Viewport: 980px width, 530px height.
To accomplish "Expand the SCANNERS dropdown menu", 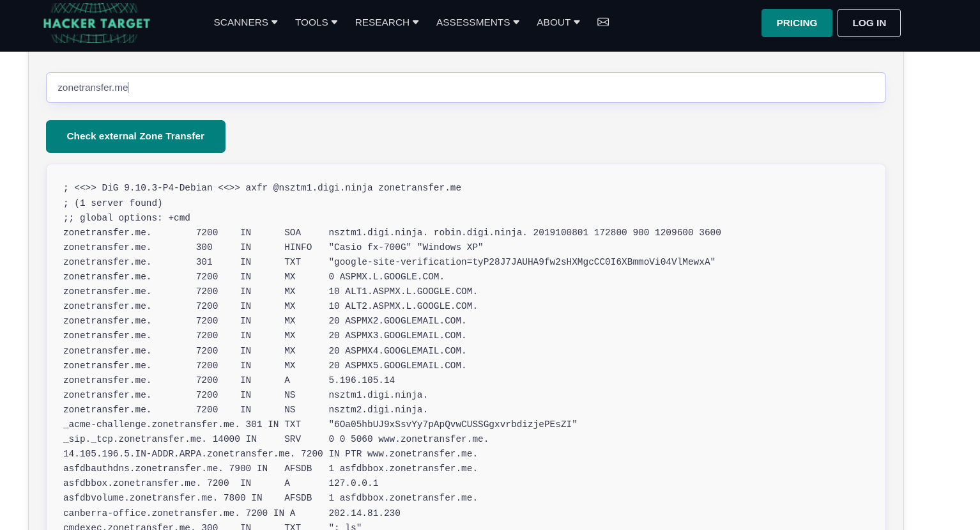I will (245, 22).
